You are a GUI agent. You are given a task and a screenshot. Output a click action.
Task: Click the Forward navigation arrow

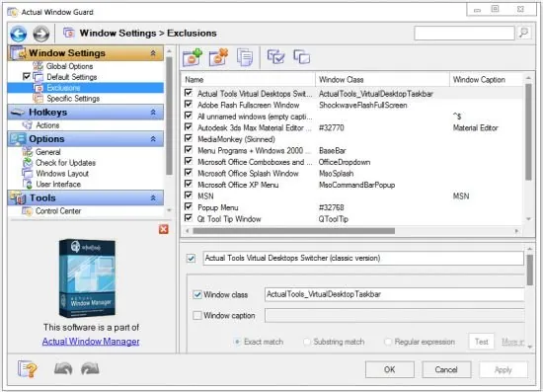[41, 34]
